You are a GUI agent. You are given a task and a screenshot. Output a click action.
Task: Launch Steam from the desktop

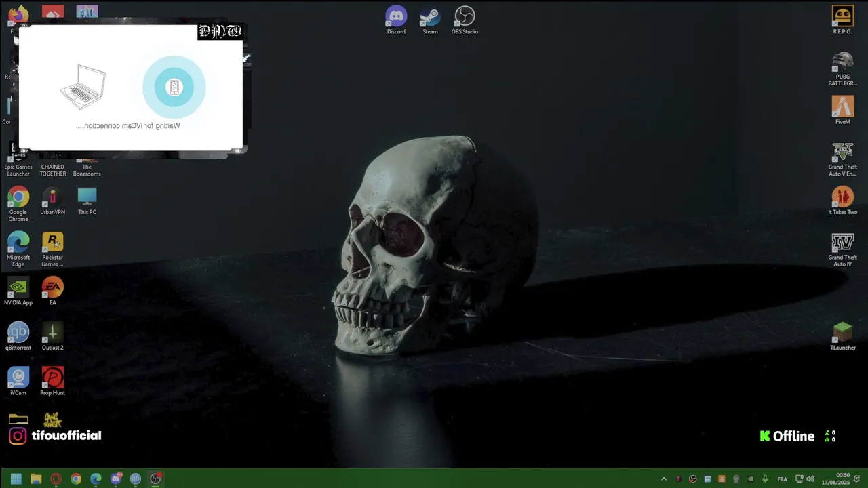coord(430,20)
